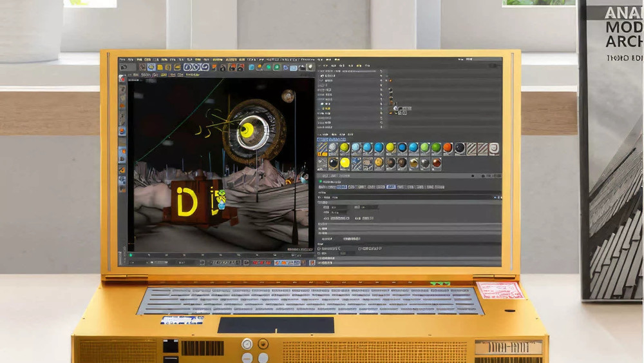Select the yellow-highlighted row in object list

point(326,108)
